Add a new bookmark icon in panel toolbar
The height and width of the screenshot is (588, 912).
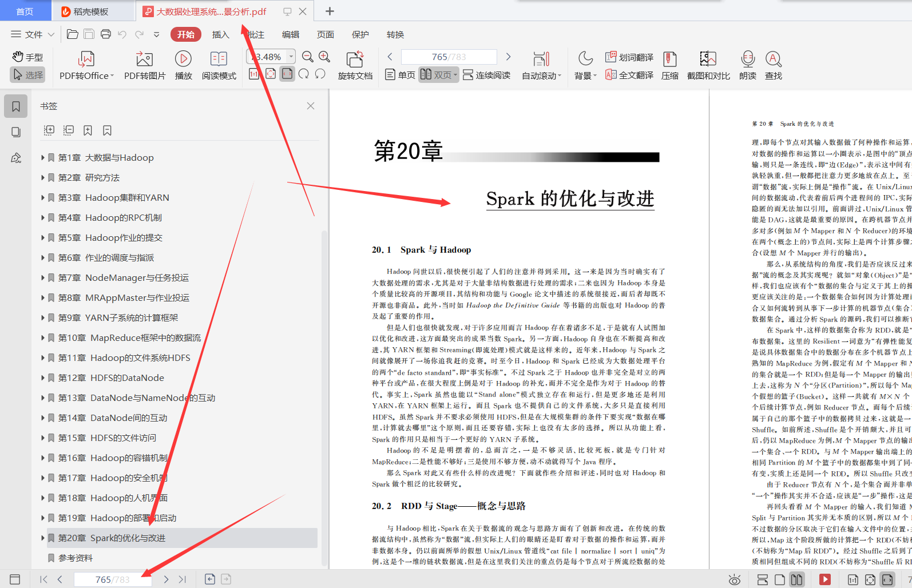pyautogui.click(x=88, y=130)
